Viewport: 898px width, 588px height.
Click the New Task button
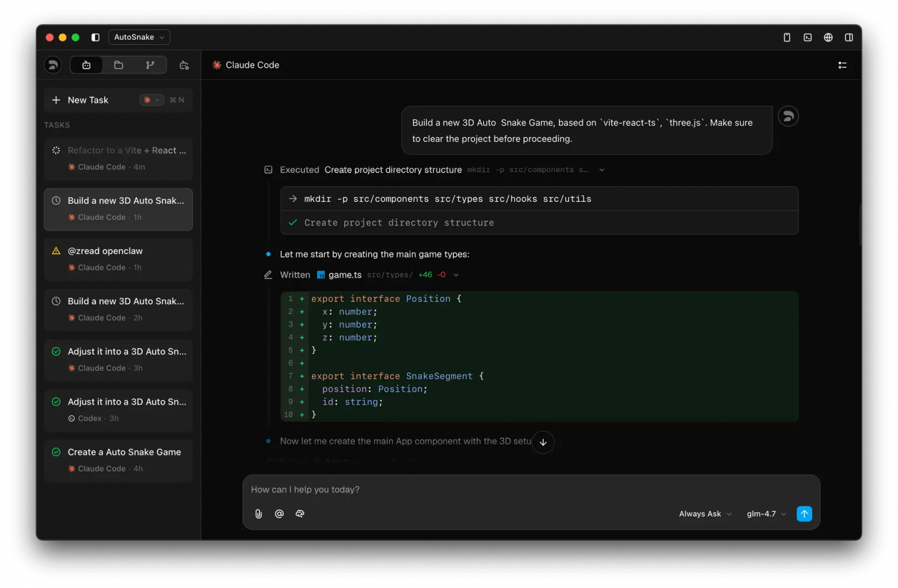pos(81,100)
